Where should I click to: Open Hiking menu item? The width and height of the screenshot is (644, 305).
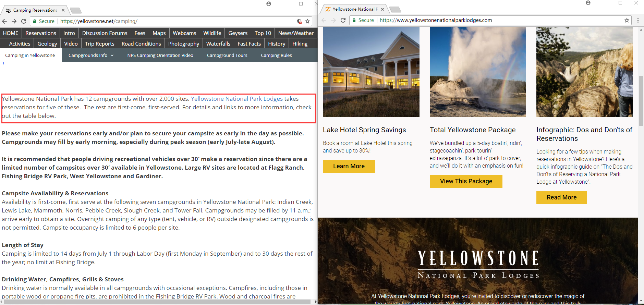coord(300,44)
